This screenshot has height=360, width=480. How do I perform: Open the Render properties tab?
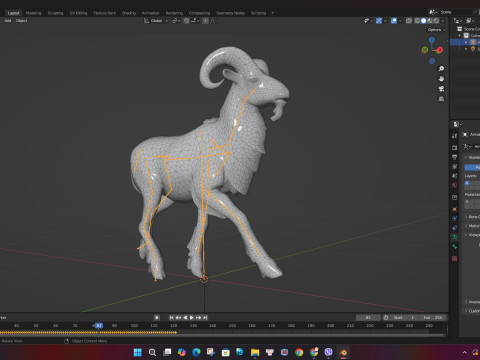[x=455, y=147]
